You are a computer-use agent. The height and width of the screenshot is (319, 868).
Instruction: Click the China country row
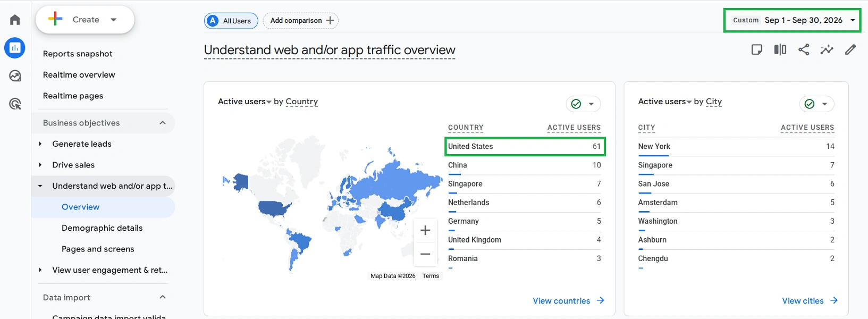[x=525, y=165]
